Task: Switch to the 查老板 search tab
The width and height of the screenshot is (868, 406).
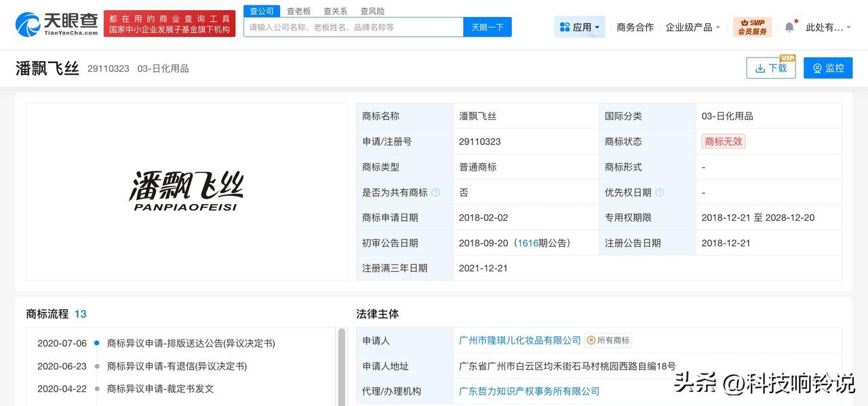Action: click(x=298, y=11)
